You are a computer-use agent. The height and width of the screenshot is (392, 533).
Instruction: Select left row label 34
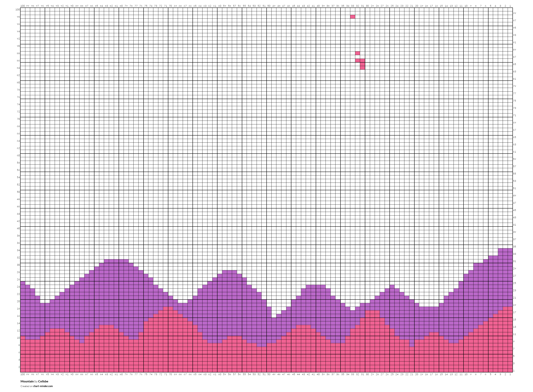18,250
